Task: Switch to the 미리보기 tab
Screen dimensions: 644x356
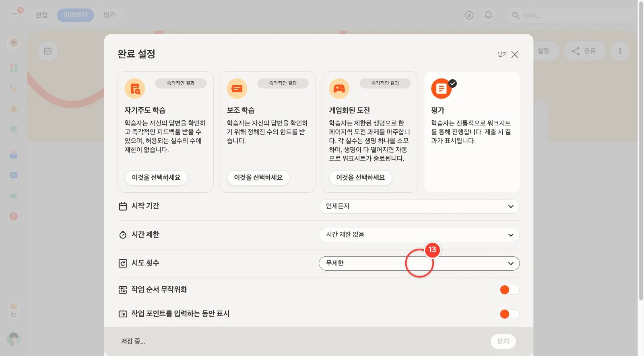Action: [75, 15]
